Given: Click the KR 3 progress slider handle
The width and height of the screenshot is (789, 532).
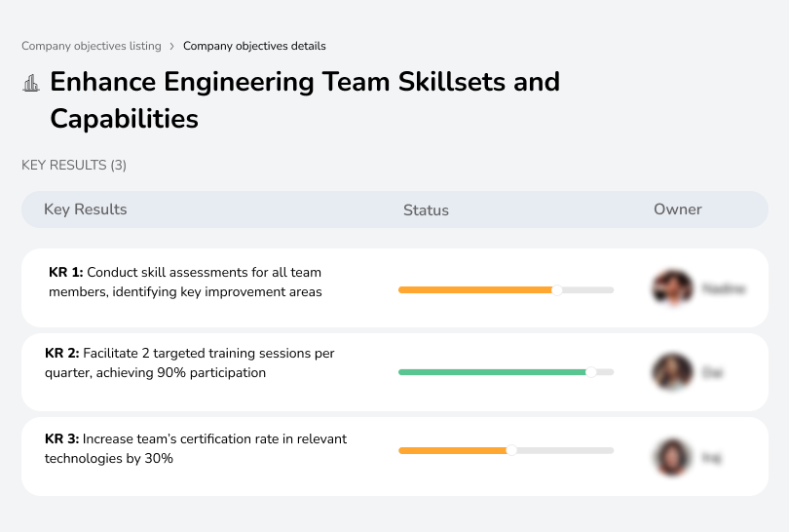Looking at the screenshot, I should pyautogui.click(x=511, y=450).
